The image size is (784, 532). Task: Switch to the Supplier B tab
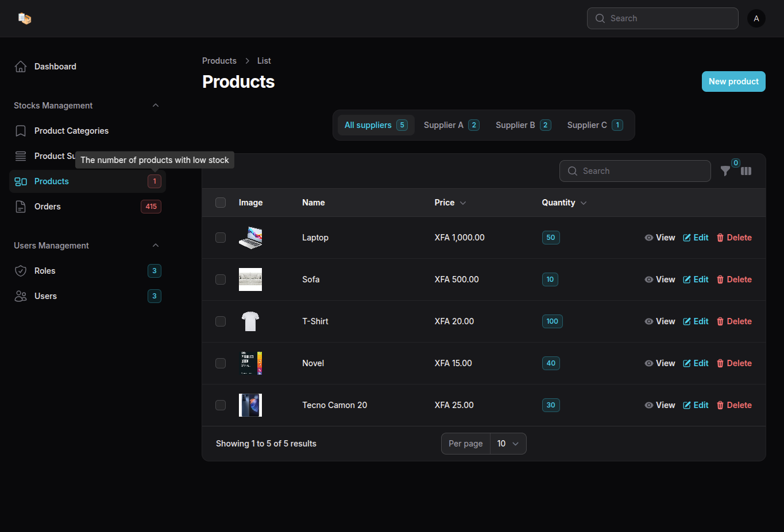tap(523, 125)
